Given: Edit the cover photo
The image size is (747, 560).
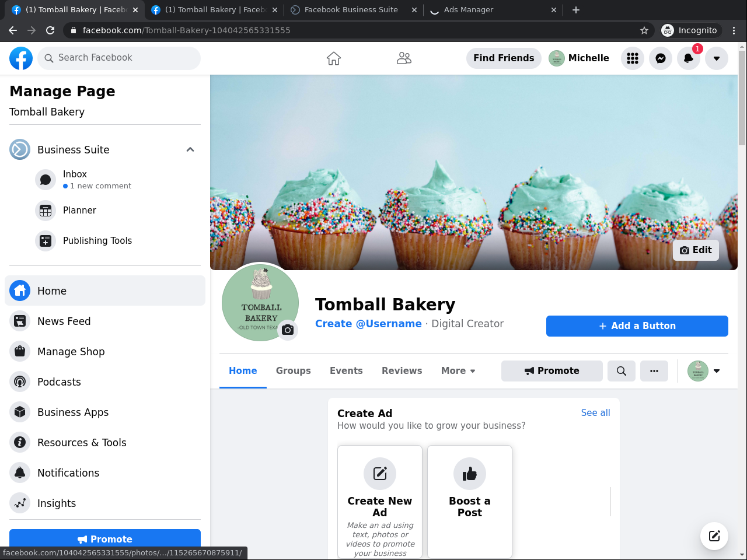Looking at the screenshot, I should point(696,250).
